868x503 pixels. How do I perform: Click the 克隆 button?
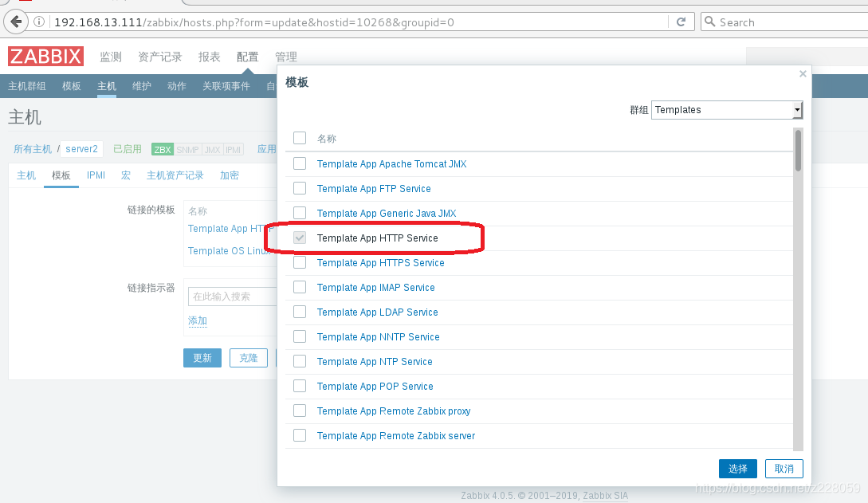coord(249,358)
